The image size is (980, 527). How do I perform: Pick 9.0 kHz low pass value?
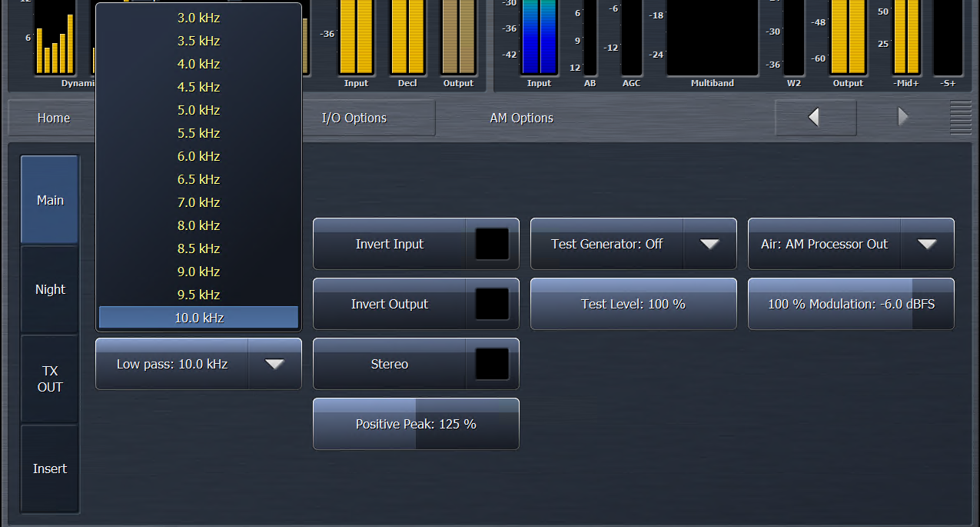(x=198, y=272)
